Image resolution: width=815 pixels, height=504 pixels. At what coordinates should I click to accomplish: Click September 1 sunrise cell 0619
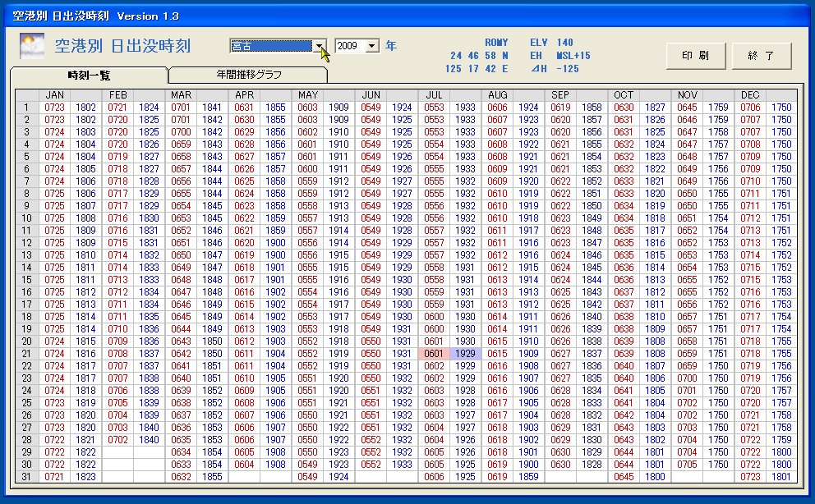(x=560, y=108)
